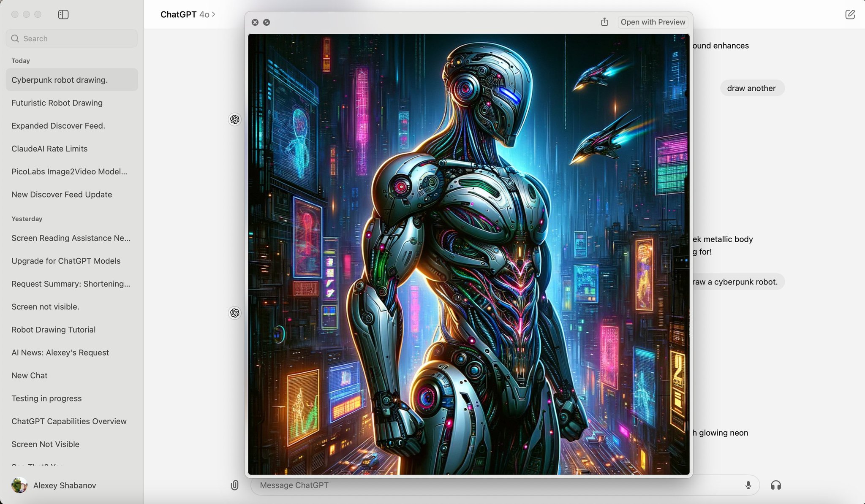Open PicoLabs Image2Video Model chat

[x=72, y=171]
